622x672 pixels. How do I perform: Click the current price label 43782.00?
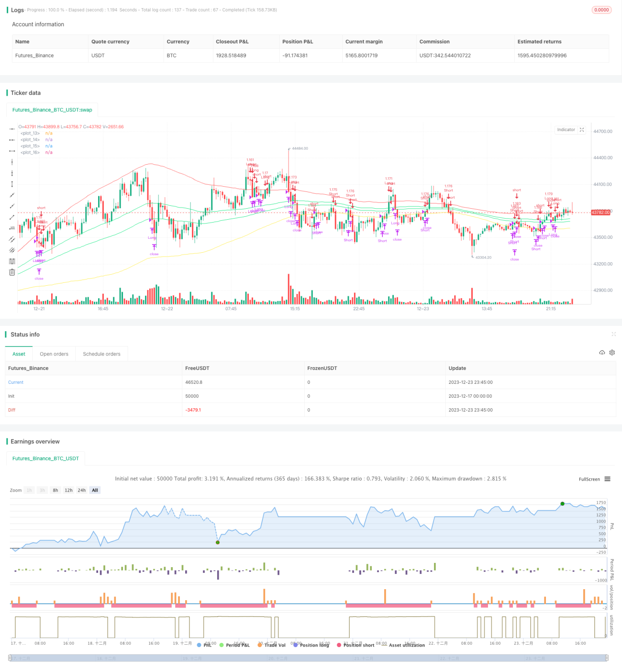pos(600,212)
